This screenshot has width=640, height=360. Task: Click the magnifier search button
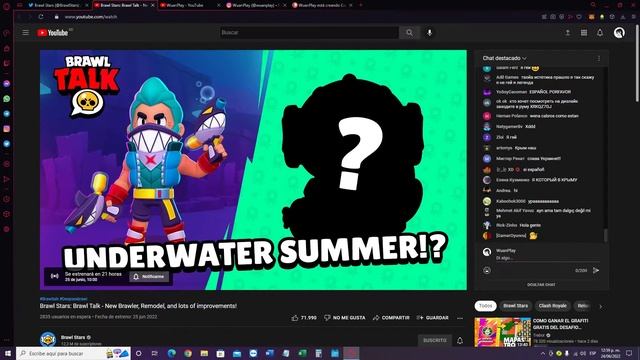coord(409,33)
